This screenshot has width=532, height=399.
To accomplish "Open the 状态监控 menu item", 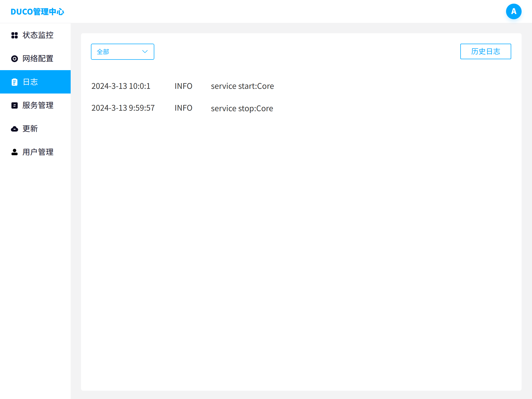I will (x=38, y=35).
